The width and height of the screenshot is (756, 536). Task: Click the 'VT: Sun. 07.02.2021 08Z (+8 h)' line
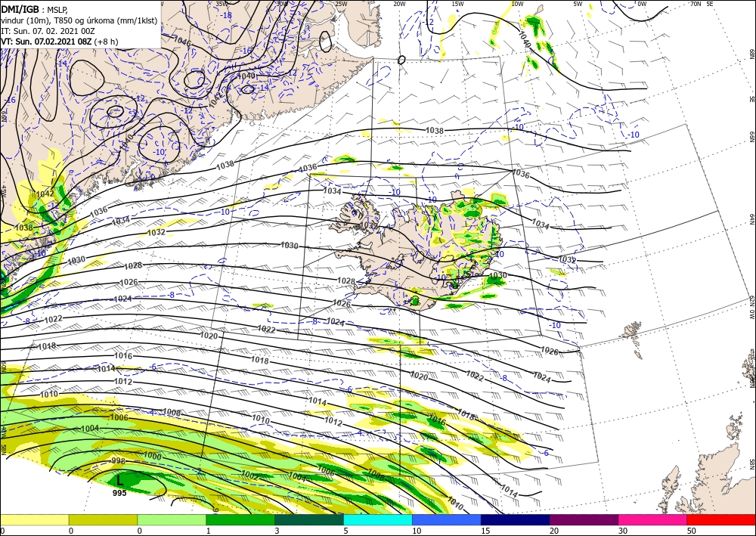point(59,42)
